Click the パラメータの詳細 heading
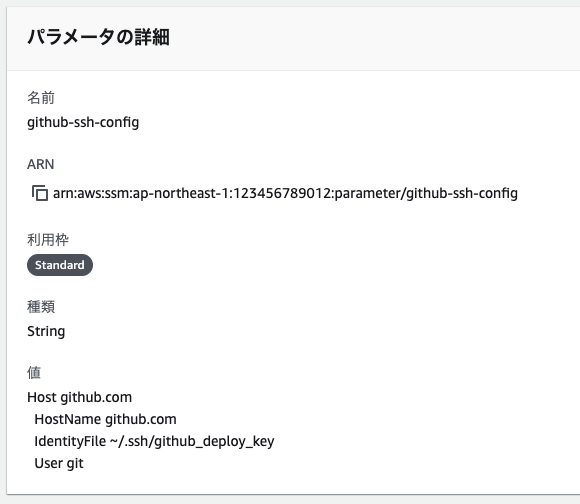 click(98, 37)
